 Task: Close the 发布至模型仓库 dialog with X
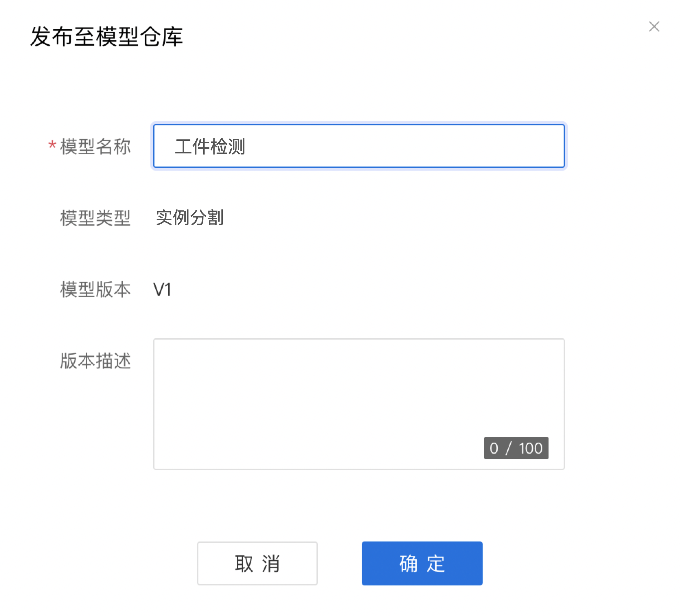[654, 26]
